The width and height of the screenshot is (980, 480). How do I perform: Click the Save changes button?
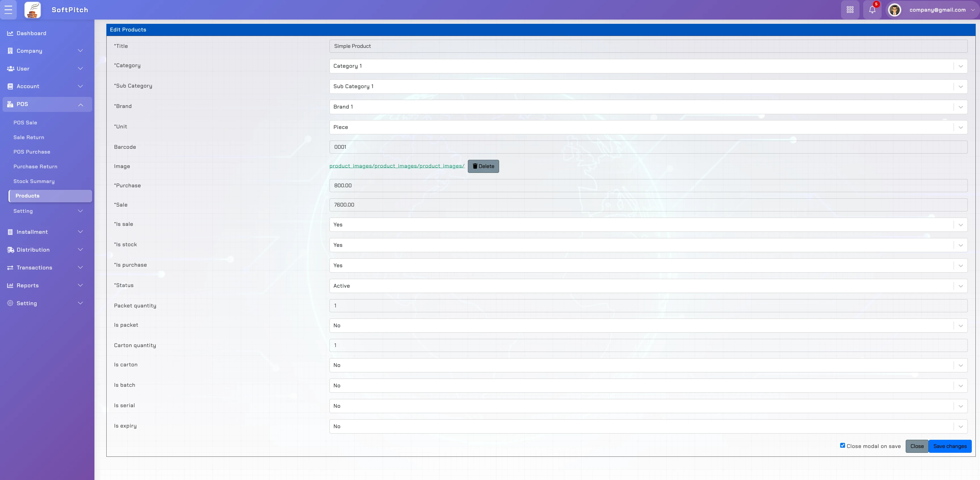(950, 446)
